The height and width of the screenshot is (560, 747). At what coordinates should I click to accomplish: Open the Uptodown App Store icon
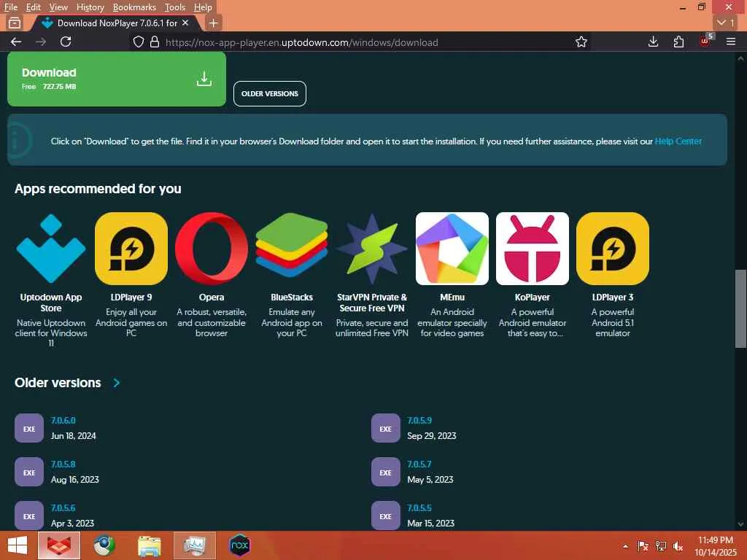[51, 249]
